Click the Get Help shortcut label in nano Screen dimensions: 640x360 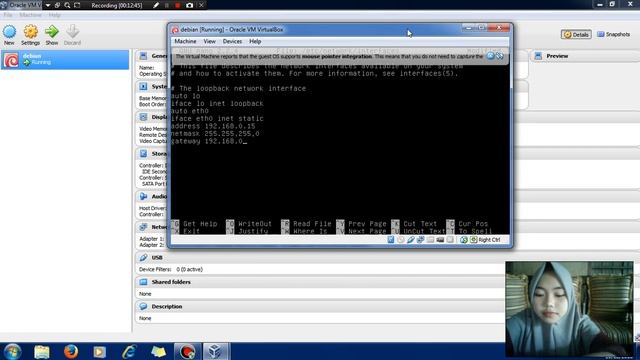click(200, 224)
